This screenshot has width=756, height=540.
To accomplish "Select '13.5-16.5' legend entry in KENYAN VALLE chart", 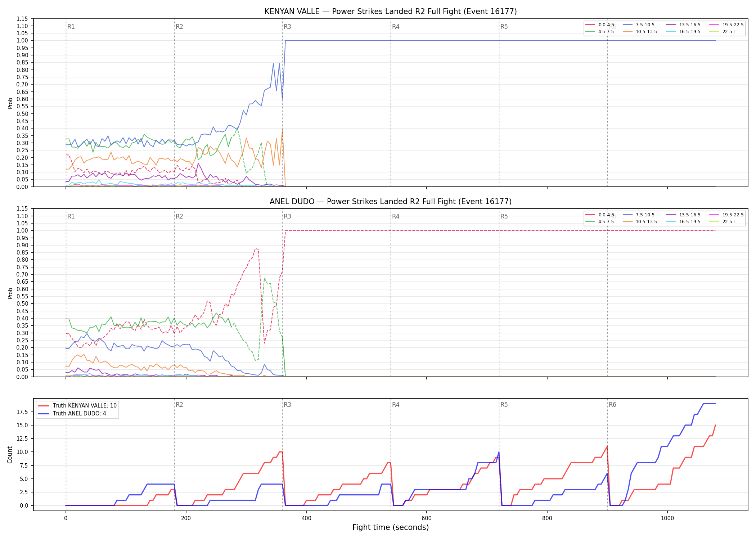I will point(683,25).
